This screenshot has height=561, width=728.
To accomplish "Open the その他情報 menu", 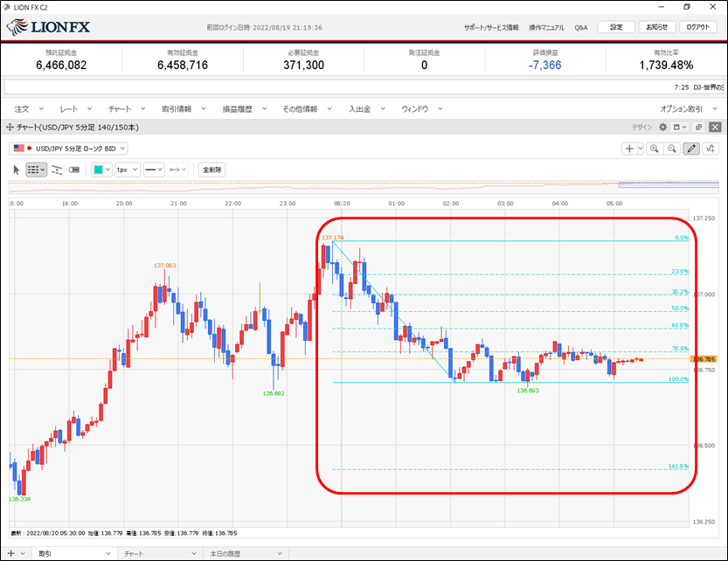I will pos(308,109).
